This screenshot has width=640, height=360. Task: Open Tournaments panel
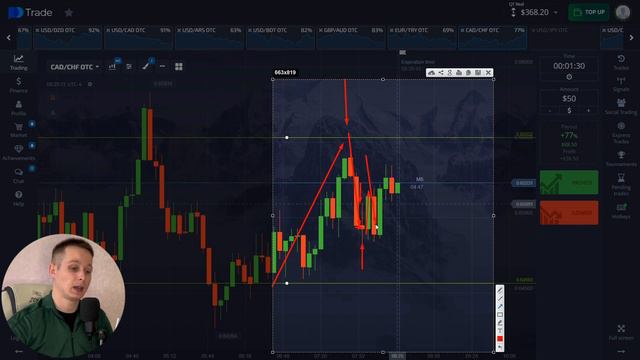point(621,158)
